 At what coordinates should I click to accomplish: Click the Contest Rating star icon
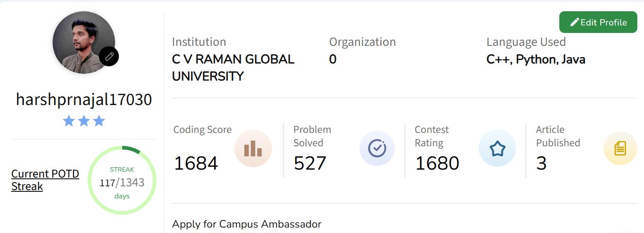tap(497, 149)
